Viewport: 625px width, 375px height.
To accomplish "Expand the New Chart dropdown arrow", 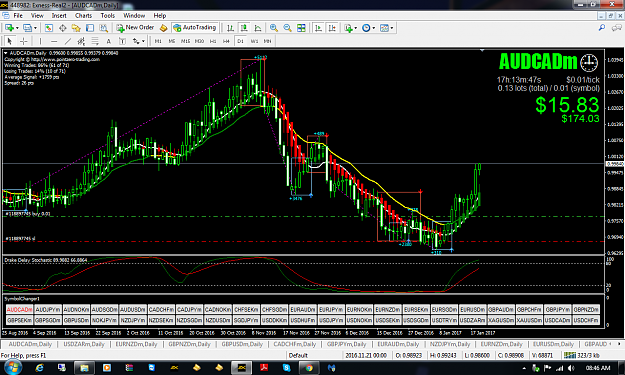I will [17, 28].
